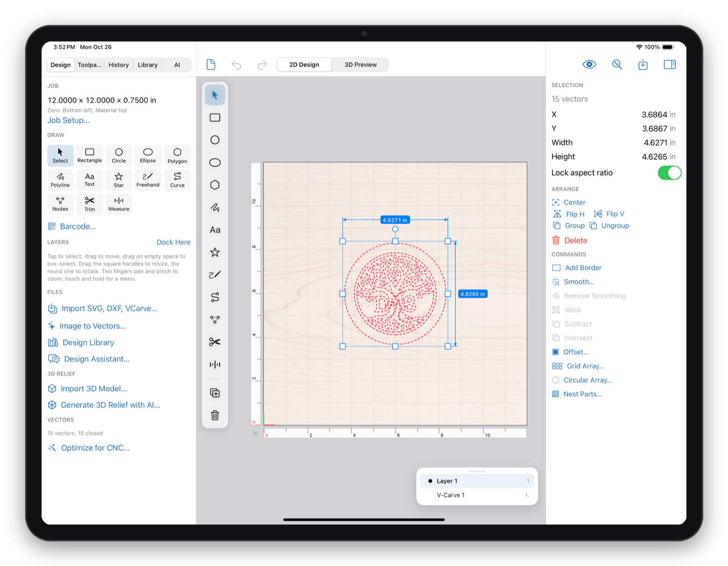The image size is (728, 566).
Task: Center the selection
Action: [x=569, y=202]
